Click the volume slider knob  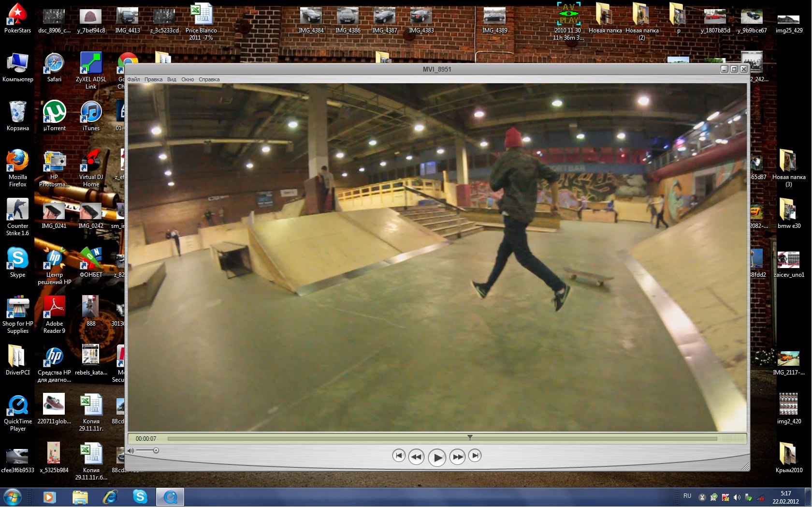coord(156,450)
